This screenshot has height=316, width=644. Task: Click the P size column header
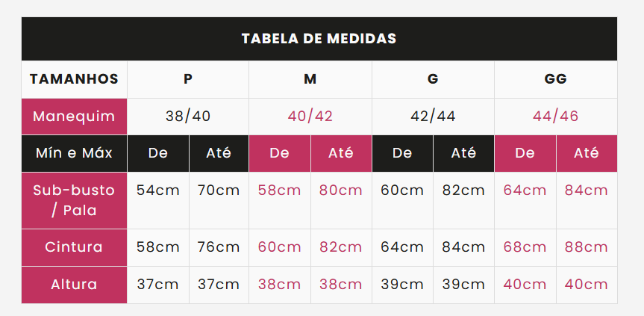[188, 79]
